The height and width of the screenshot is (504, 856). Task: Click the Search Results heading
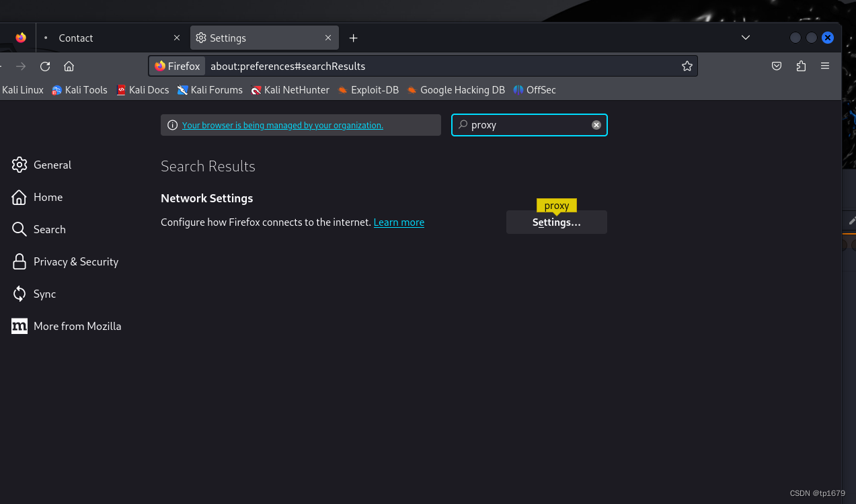[208, 166]
